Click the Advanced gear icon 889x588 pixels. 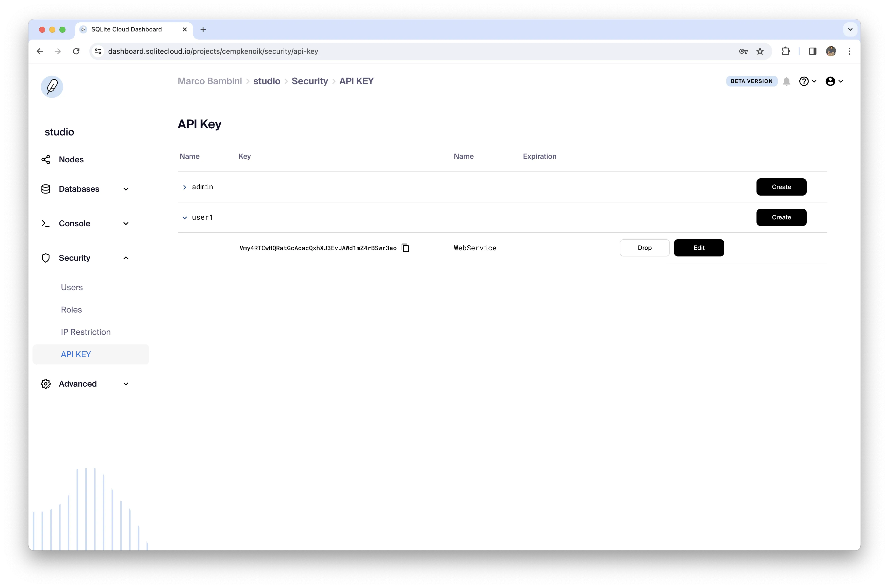[46, 384]
